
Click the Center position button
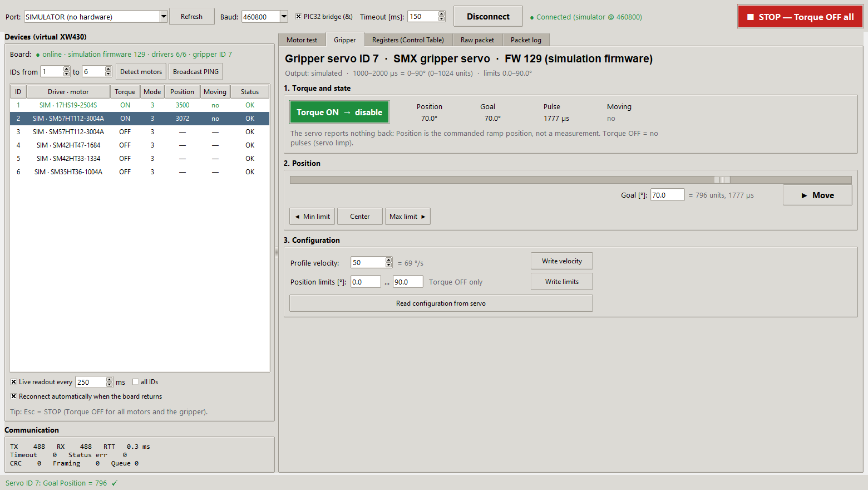pyautogui.click(x=360, y=217)
